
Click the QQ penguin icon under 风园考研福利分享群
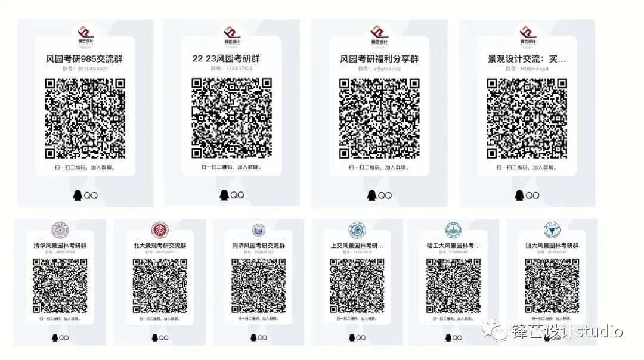point(371,195)
